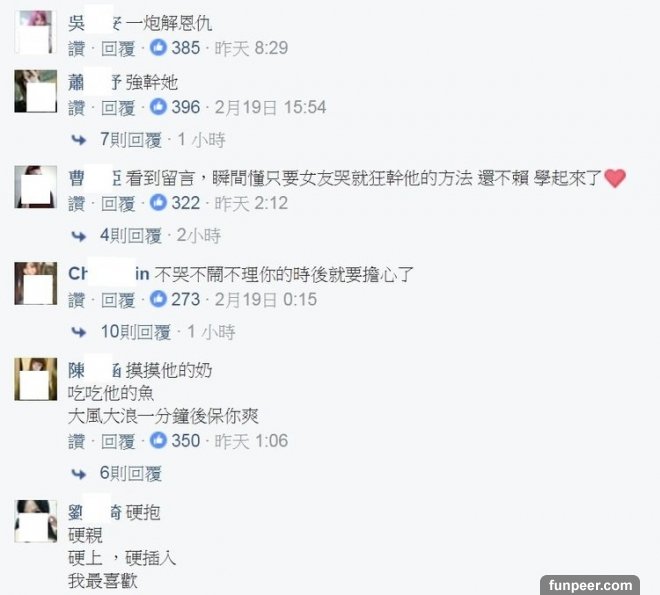
Task: Expand the 4則回覆 reply thread
Action: click(131, 236)
